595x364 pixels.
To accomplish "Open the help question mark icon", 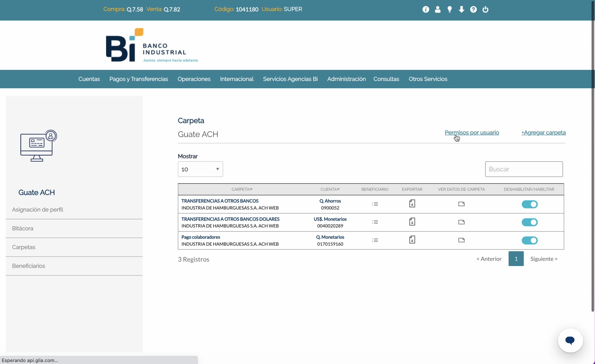I will [473, 9].
